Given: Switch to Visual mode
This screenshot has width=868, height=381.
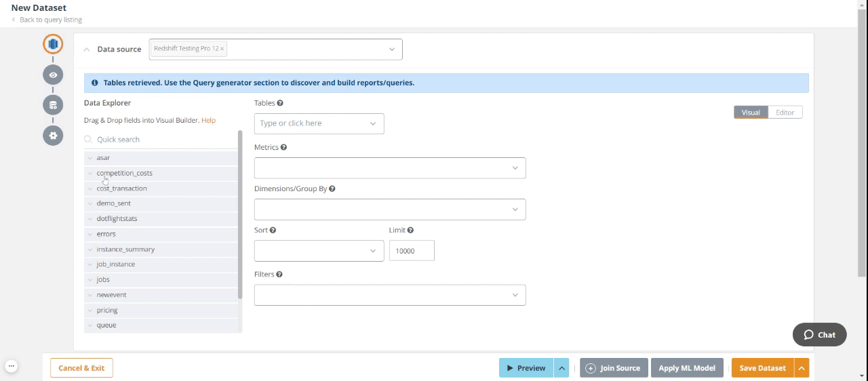Looking at the screenshot, I should [x=751, y=113].
